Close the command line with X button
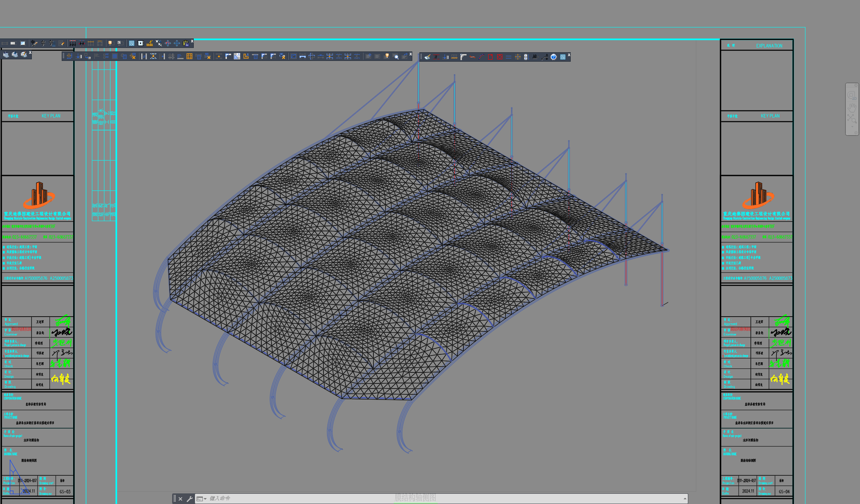 [180, 499]
